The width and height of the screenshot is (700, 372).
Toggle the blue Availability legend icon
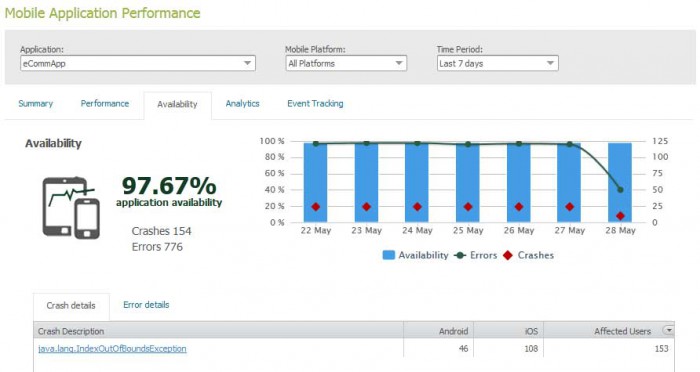[x=389, y=255]
